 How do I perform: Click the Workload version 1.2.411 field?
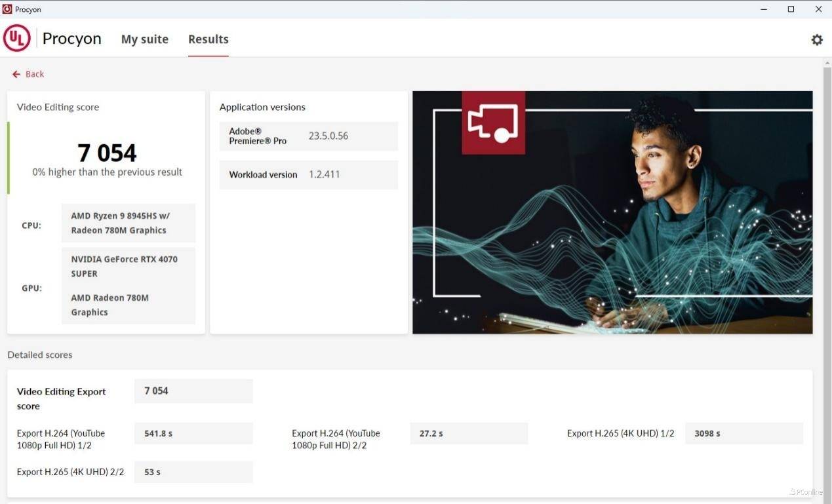click(x=324, y=175)
